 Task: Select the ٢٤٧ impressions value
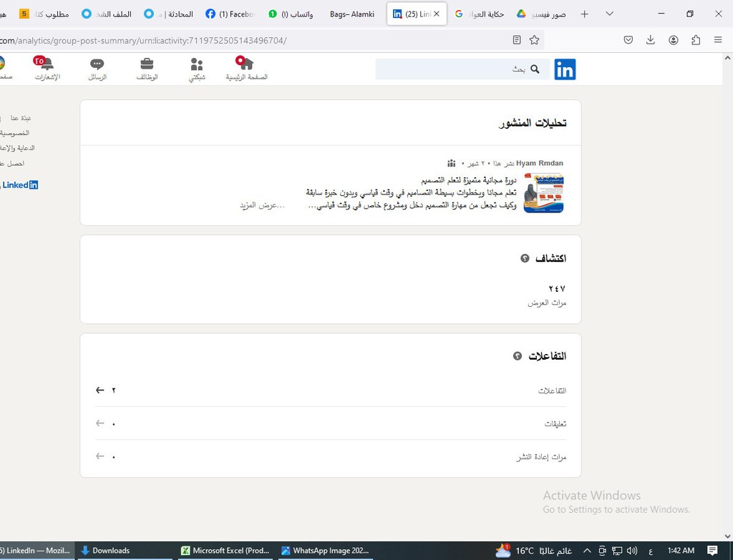click(557, 289)
